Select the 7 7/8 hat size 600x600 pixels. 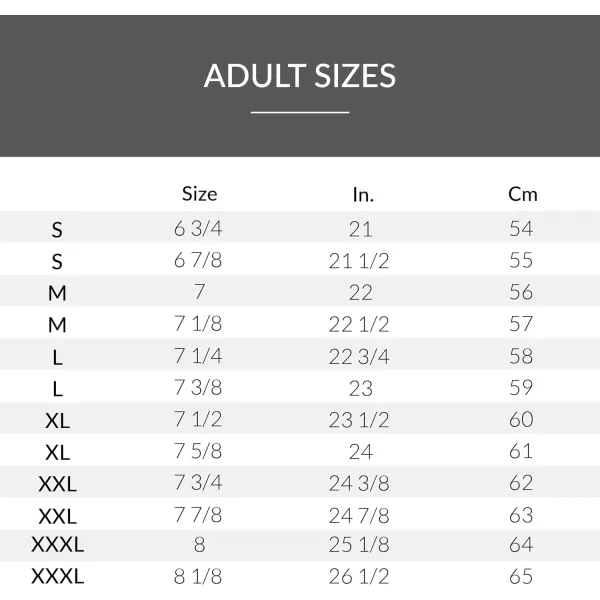[x=198, y=514]
